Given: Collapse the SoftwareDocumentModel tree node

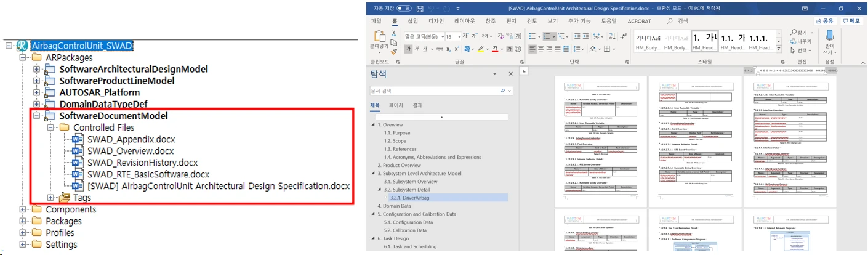Looking at the screenshot, I should pyautogui.click(x=37, y=116).
